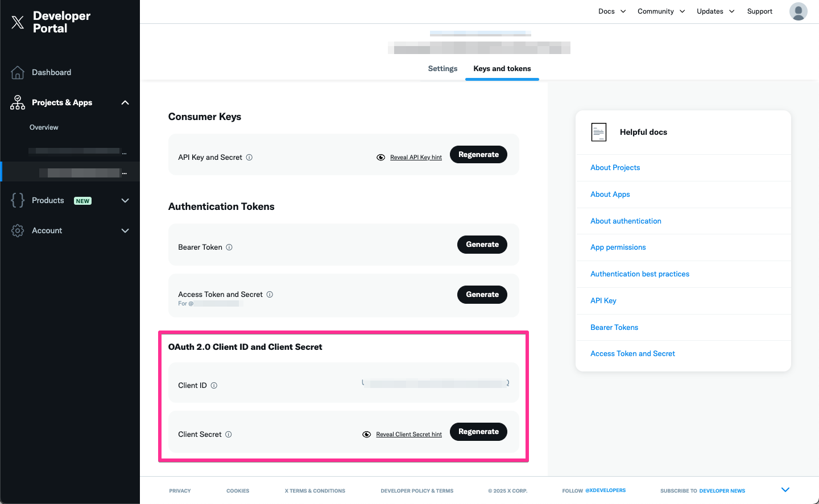The height and width of the screenshot is (504, 819).
Task: Click the Account gear icon
Action: [18, 230]
